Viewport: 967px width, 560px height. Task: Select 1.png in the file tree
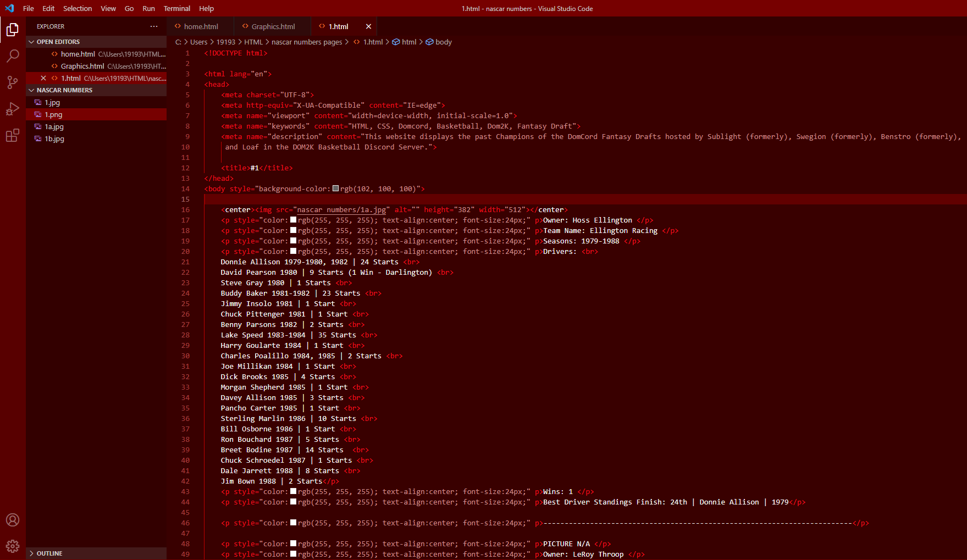pyautogui.click(x=97, y=114)
